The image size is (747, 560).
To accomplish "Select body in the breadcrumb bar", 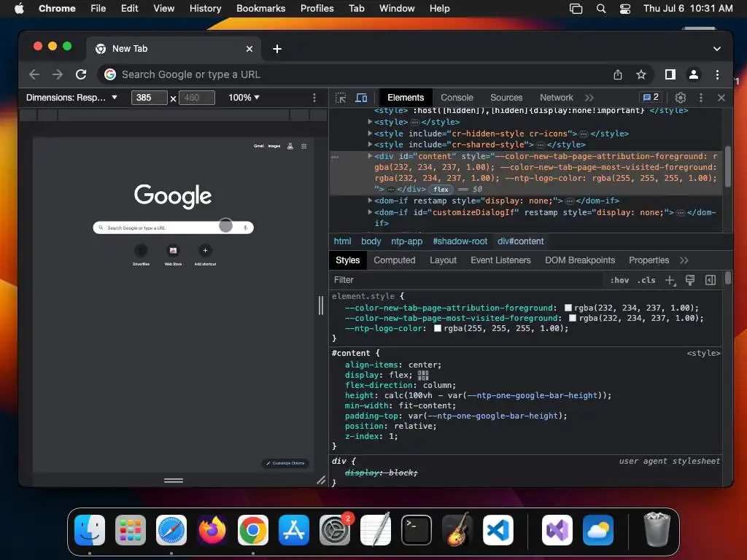I will point(371,241).
